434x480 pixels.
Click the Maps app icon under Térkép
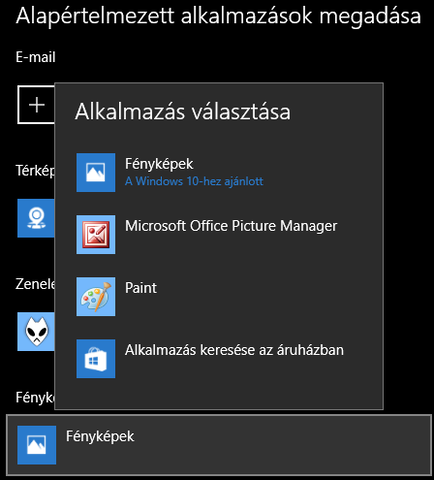click(36, 218)
